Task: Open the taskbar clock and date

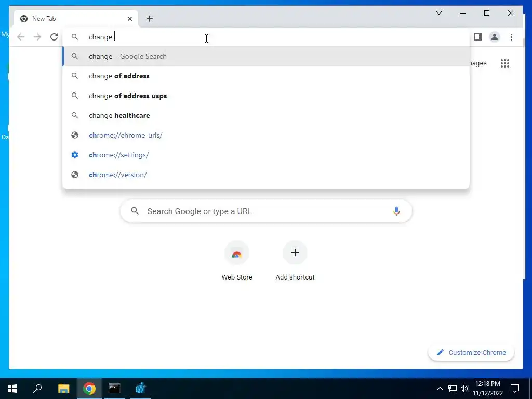Action: click(488, 389)
